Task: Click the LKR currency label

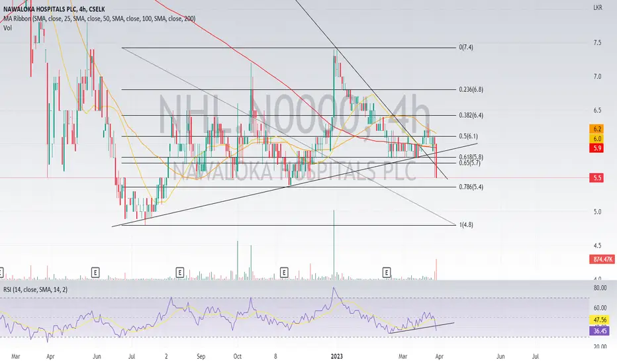Action: 598,7
